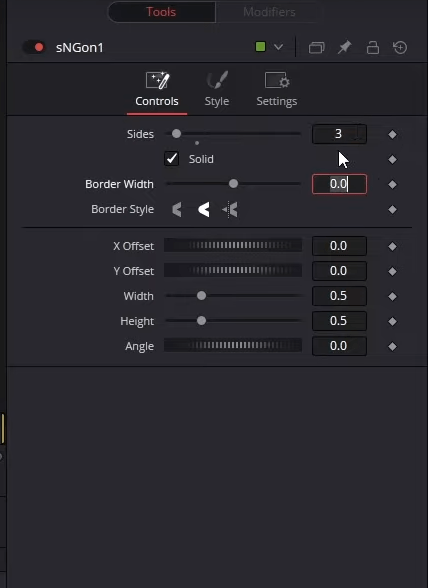Reset sNGon1 with the reset icon
The width and height of the screenshot is (428, 588).
pyautogui.click(x=400, y=48)
